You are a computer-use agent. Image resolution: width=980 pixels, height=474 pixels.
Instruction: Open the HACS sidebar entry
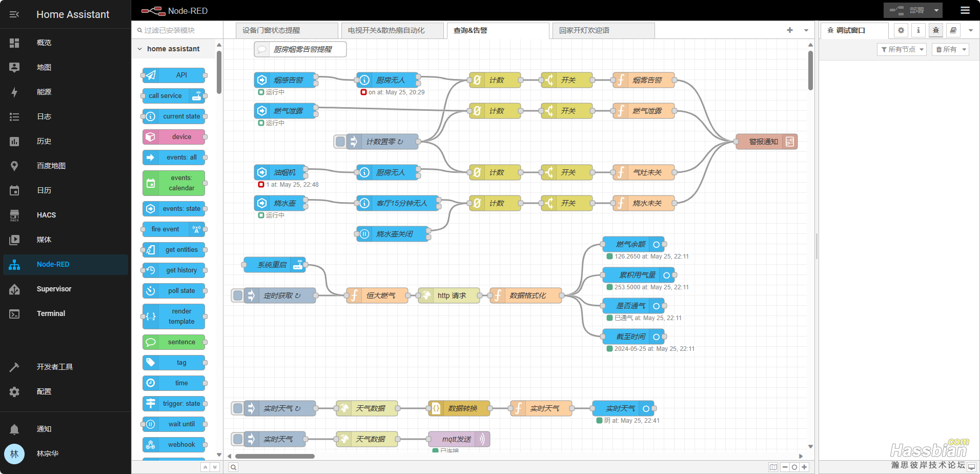click(66, 215)
